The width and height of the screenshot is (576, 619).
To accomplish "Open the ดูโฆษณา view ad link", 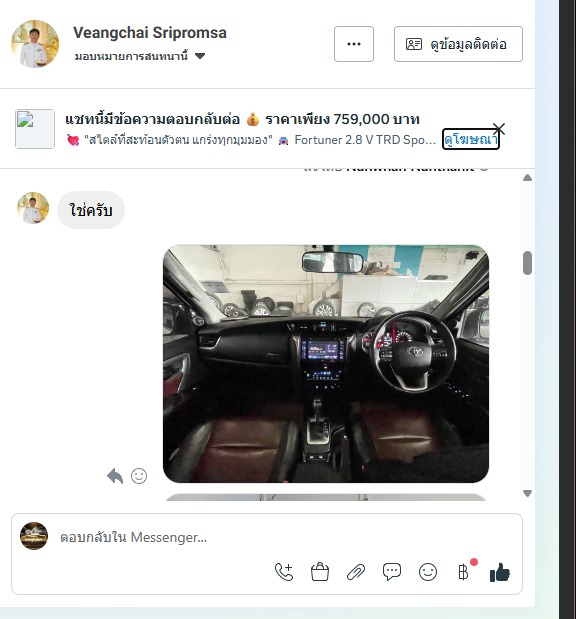I will coord(471,139).
